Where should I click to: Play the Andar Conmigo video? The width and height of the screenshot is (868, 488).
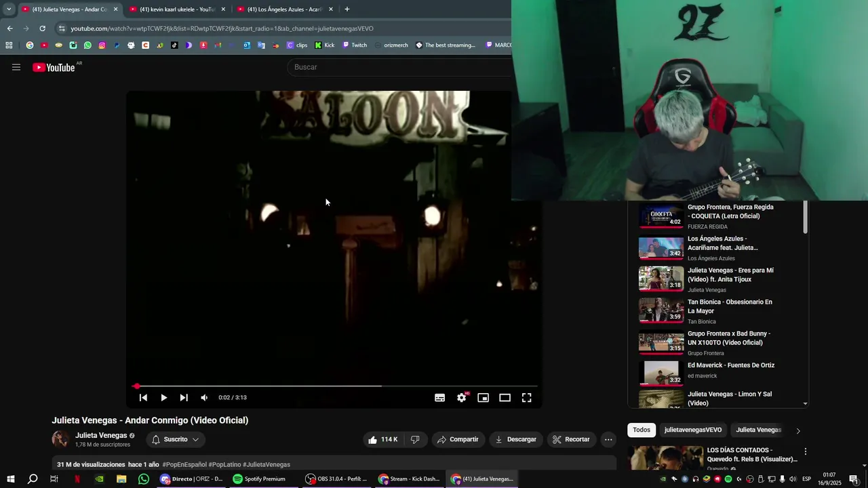(163, 398)
